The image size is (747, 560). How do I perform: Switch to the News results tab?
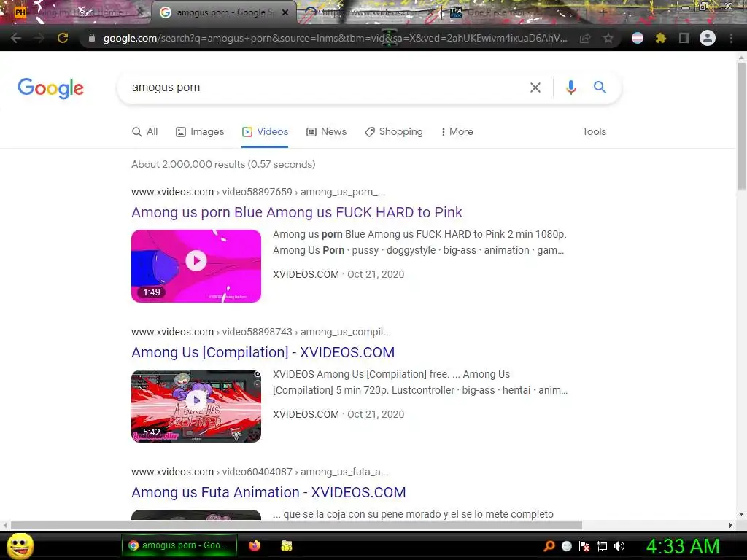[326, 132]
